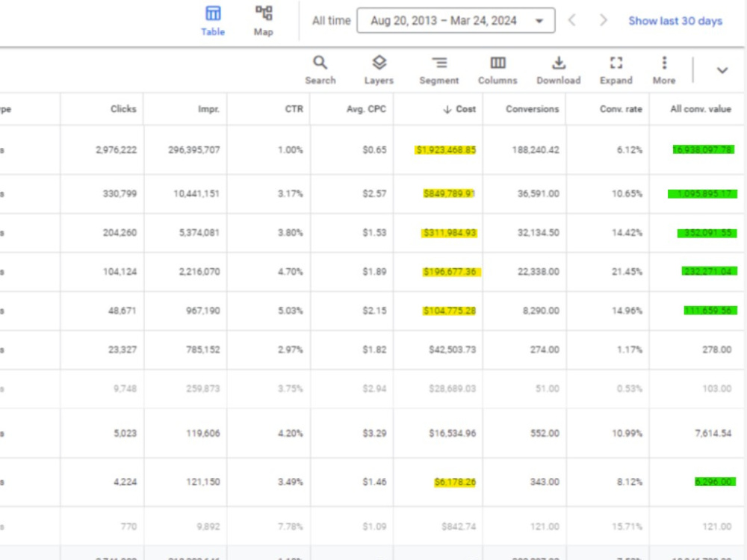Open the Search tool

[x=320, y=70]
